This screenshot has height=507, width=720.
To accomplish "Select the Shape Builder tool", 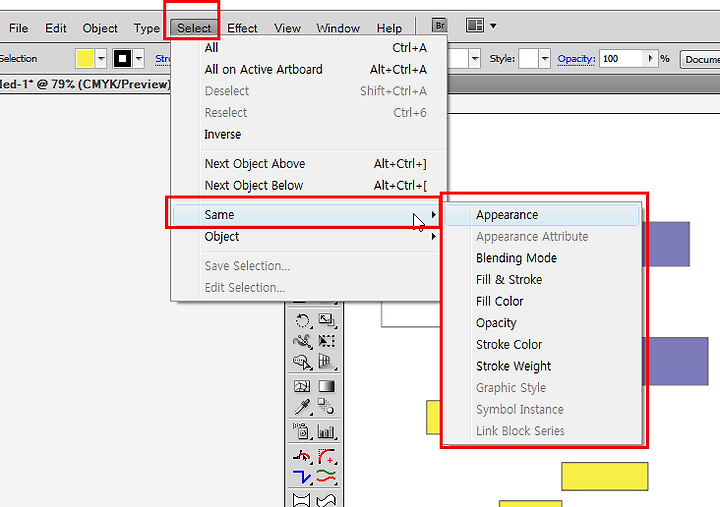I will (302, 362).
